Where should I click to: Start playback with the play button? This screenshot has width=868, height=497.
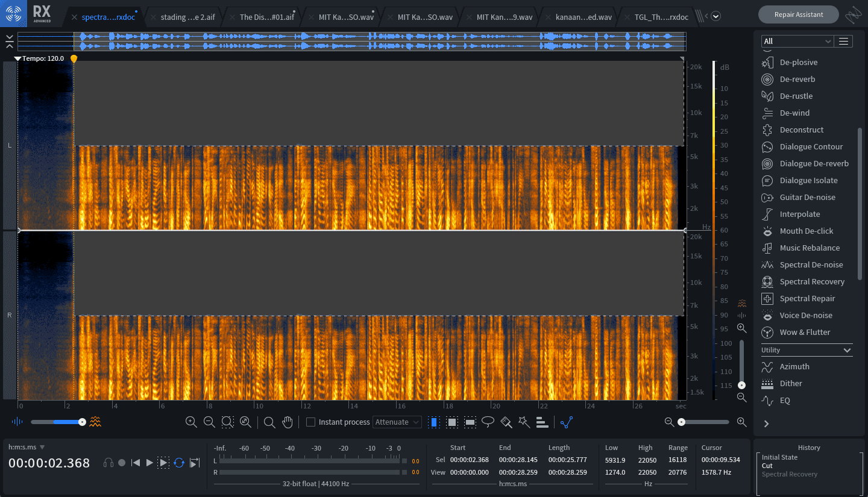pos(149,463)
